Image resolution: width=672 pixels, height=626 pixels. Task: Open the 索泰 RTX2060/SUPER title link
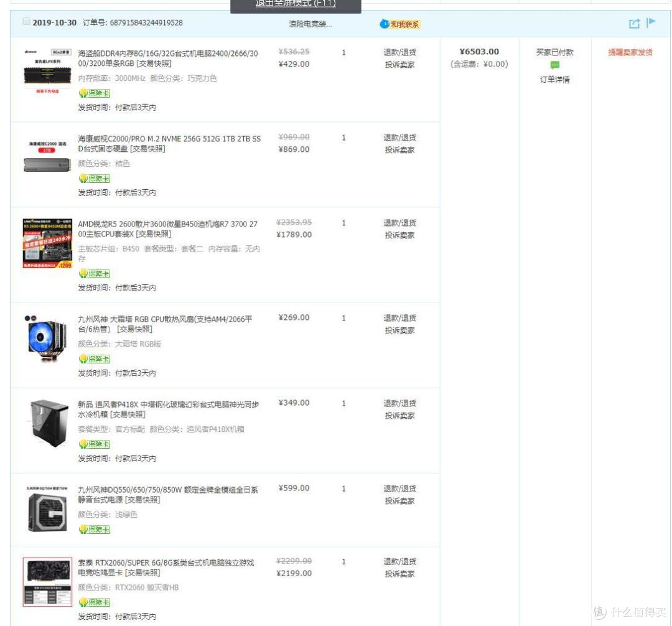coord(166,568)
